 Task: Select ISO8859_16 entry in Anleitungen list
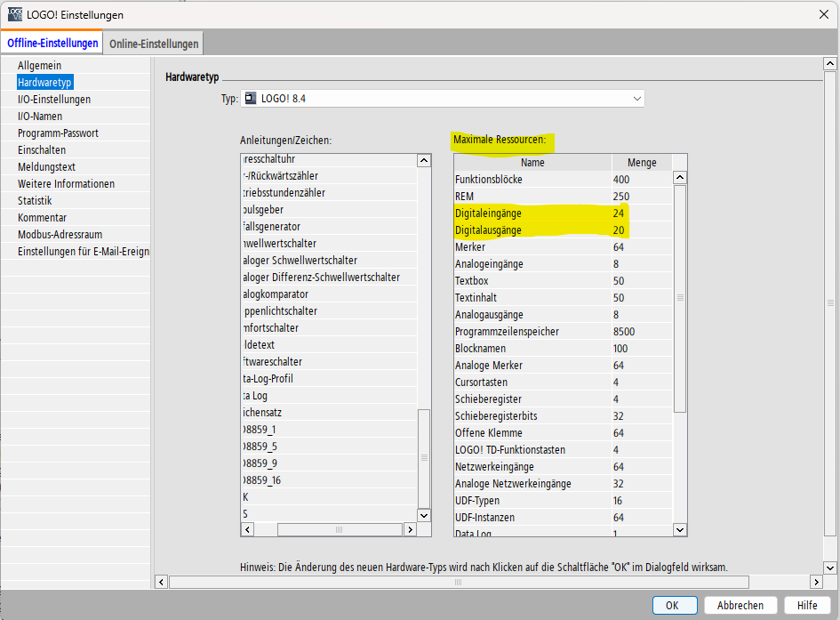click(x=262, y=480)
